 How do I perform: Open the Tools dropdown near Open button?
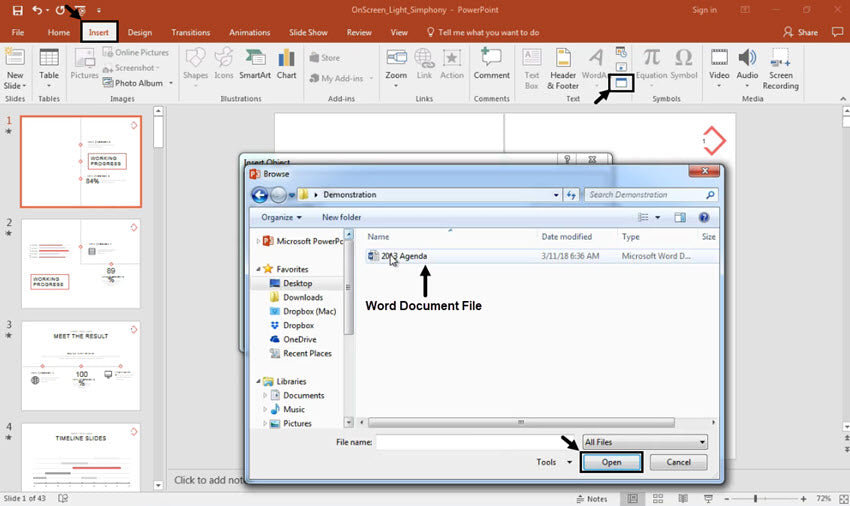point(554,462)
